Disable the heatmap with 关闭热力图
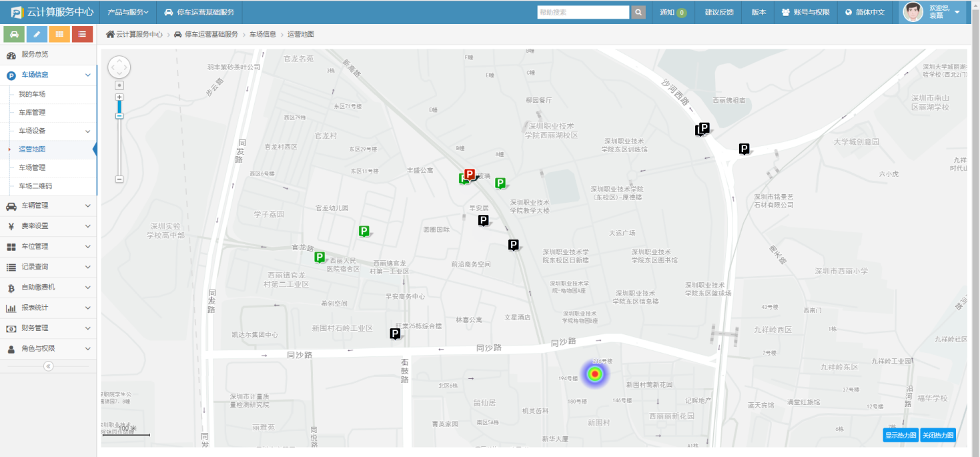 coord(938,434)
